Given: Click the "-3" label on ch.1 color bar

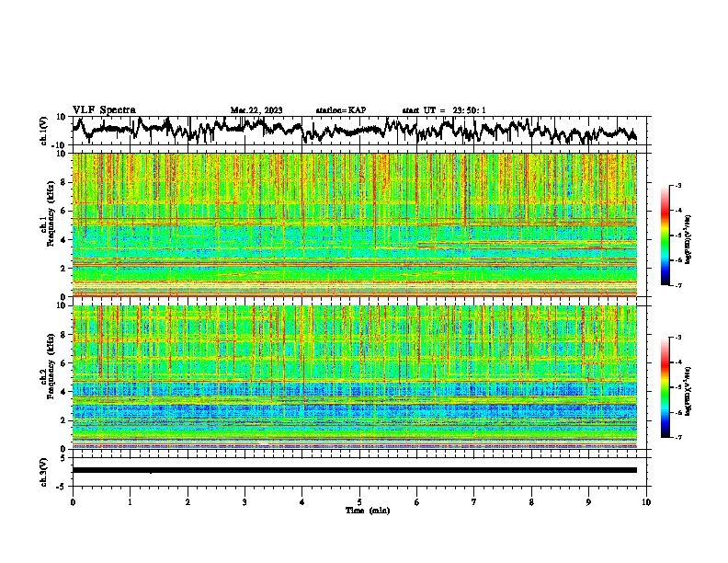Looking at the screenshot, I should [678, 185].
